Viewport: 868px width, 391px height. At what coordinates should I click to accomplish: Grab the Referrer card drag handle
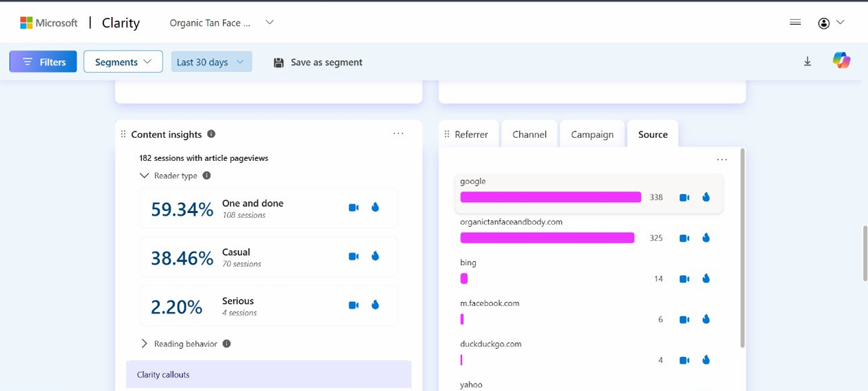447,134
